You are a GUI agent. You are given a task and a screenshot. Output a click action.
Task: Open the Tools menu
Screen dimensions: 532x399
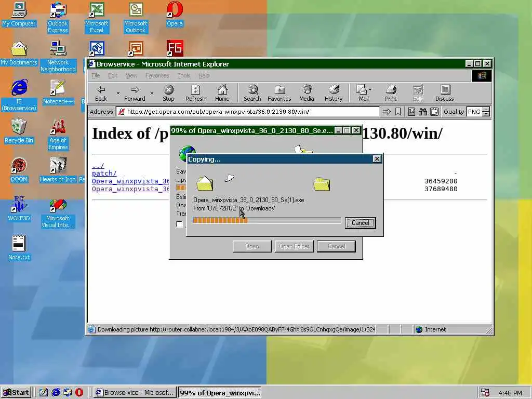(x=184, y=75)
